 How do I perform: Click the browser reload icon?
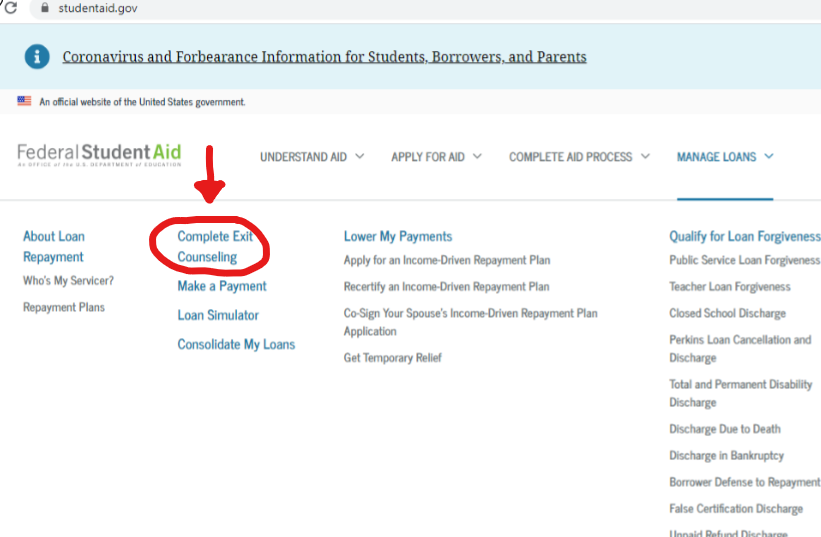(x=11, y=8)
